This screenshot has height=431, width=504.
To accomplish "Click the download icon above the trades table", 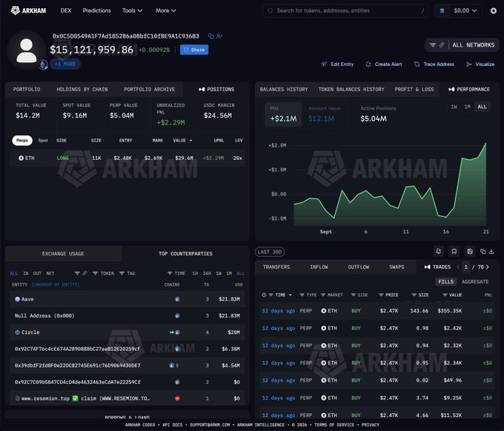I will [491, 252].
